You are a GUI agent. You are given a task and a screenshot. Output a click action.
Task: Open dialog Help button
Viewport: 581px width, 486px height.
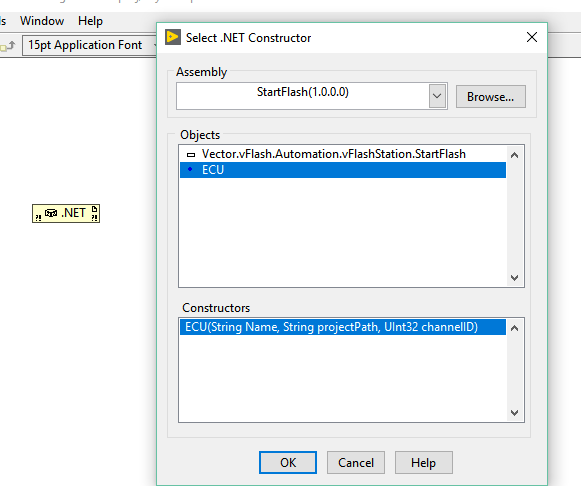(x=424, y=462)
